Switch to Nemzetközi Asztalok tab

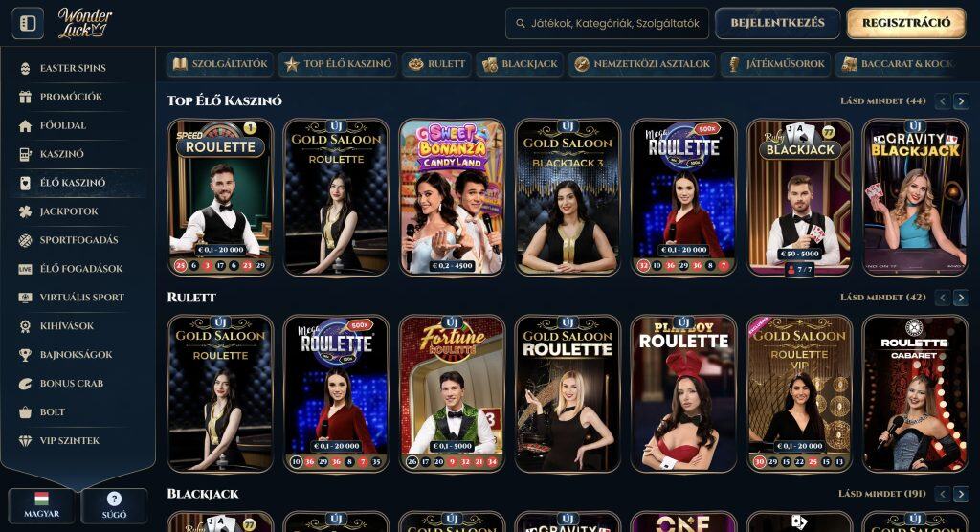642,64
